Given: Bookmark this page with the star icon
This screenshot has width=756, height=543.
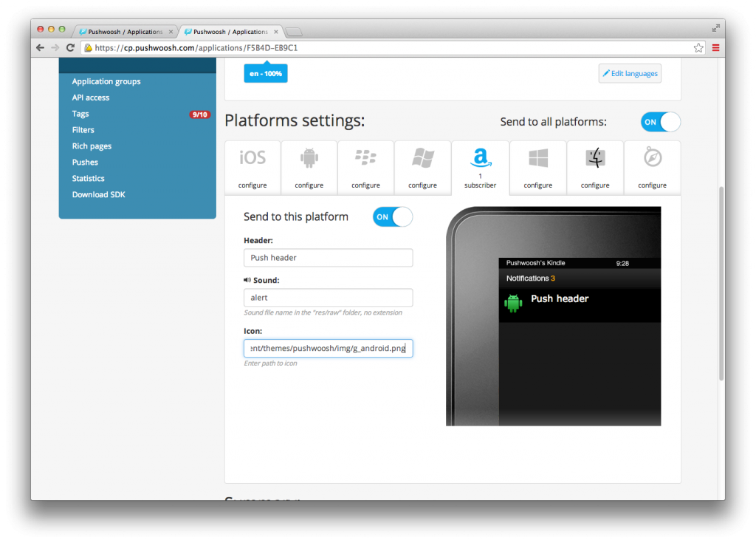Looking at the screenshot, I should 698,48.
